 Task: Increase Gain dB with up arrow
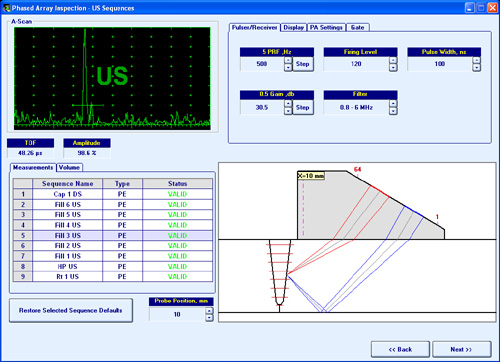[x=288, y=104]
